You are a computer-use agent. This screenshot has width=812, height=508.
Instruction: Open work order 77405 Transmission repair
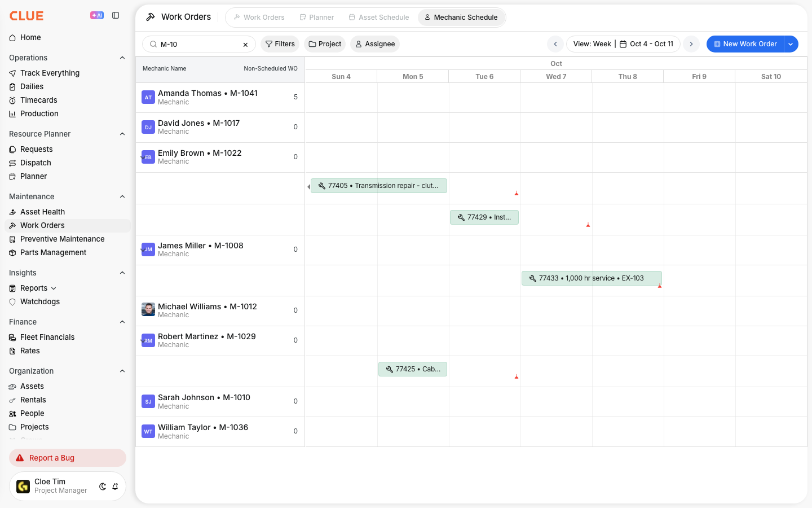[x=379, y=186]
